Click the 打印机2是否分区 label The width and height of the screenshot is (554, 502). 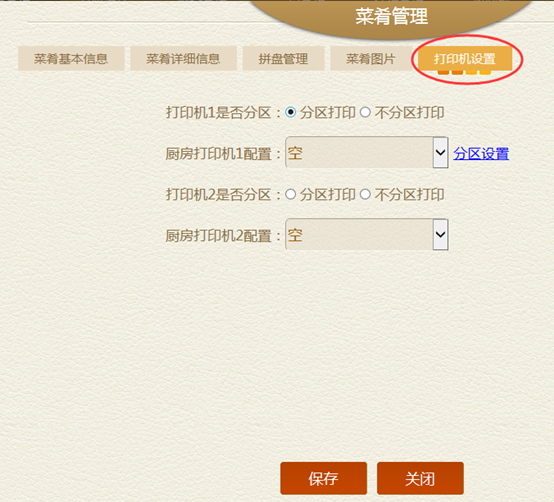[x=218, y=195]
